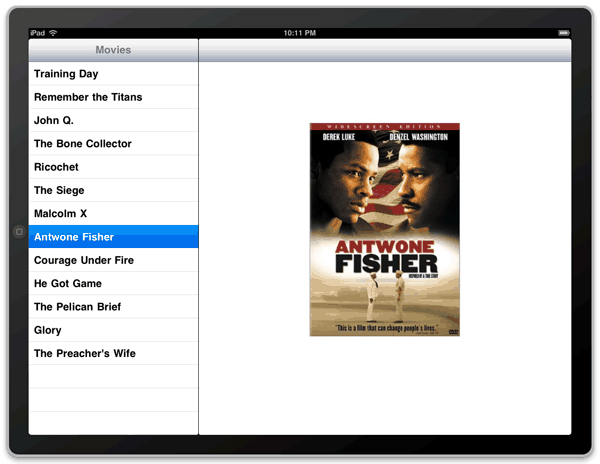Tap the 10:11 PM clock in status bar

click(300, 33)
